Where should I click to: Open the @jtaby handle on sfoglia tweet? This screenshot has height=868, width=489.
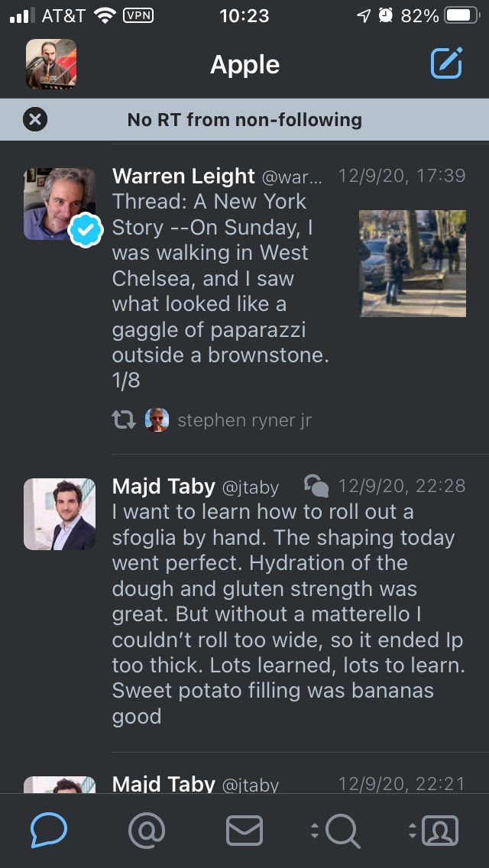point(250,487)
